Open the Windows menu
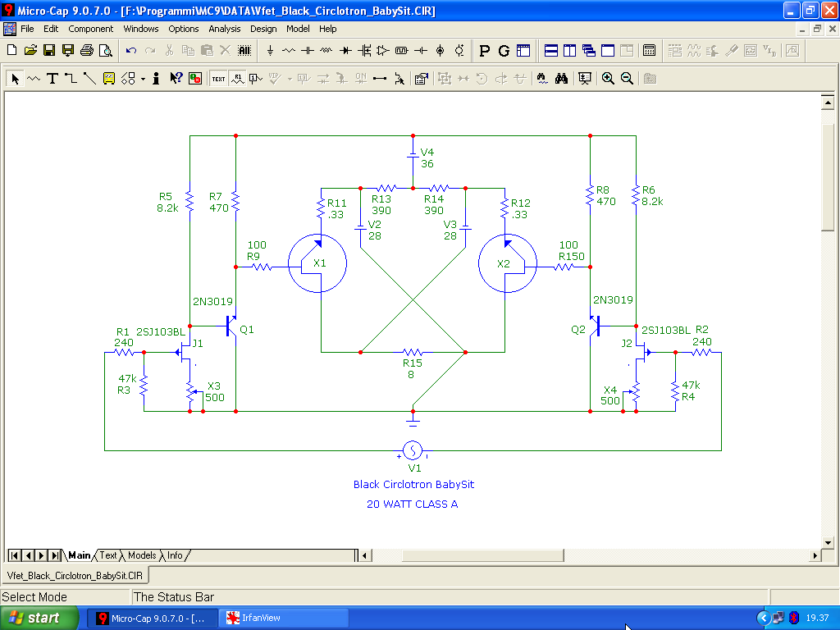Image resolution: width=840 pixels, height=630 pixels. tap(141, 29)
